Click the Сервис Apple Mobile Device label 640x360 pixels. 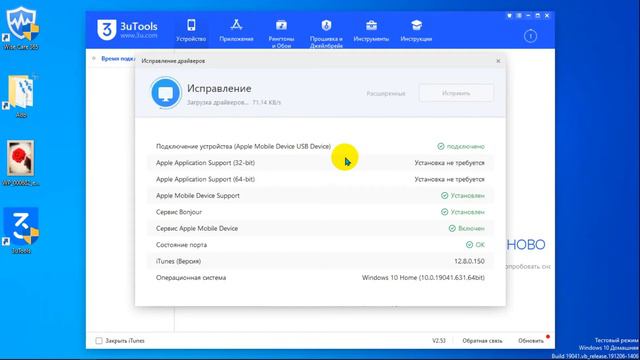197,228
